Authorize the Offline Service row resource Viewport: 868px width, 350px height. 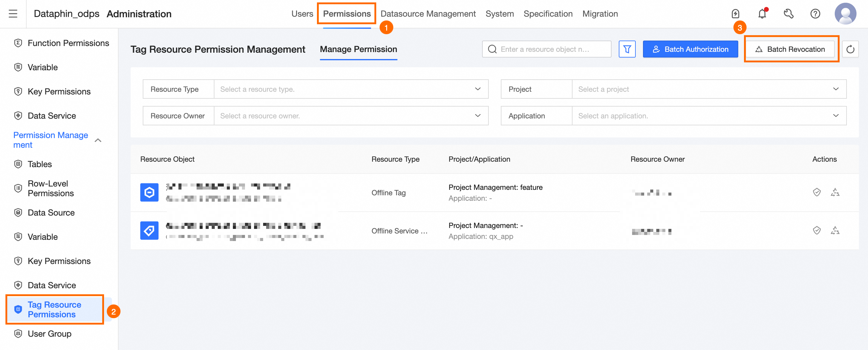coord(817,231)
